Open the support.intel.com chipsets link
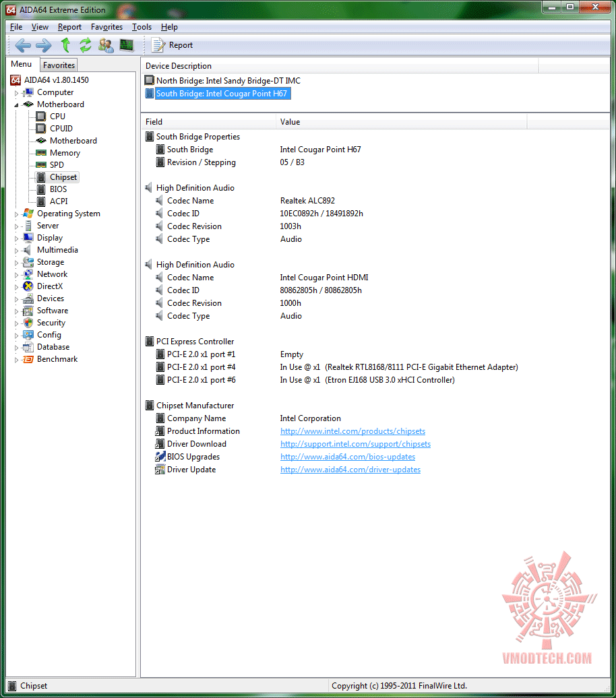This screenshot has width=616, height=698. [x=355, y=444]
